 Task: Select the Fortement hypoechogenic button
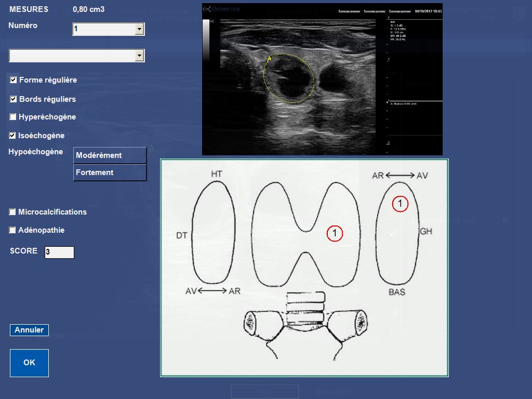[110, 172]
